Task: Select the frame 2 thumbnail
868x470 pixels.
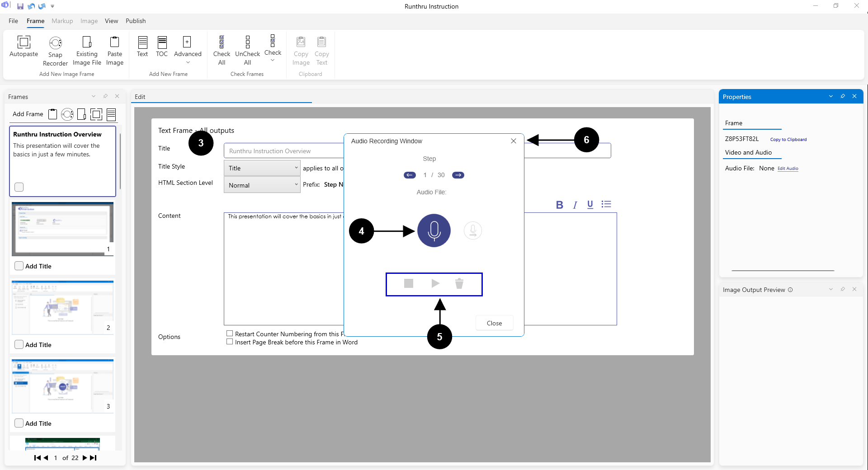Action: tap(62, 307)
